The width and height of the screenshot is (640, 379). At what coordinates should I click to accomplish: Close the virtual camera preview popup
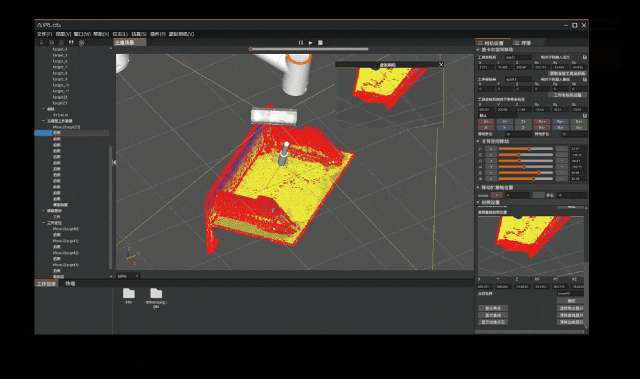pos(441,64)
